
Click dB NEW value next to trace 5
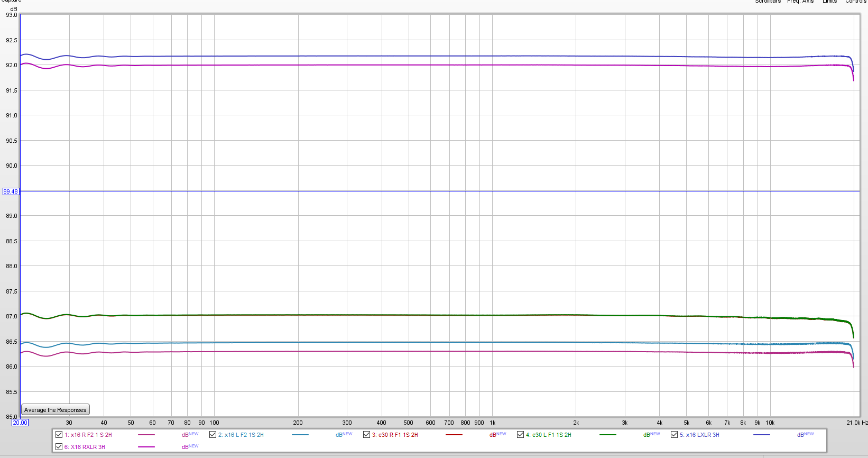(806, 435)
